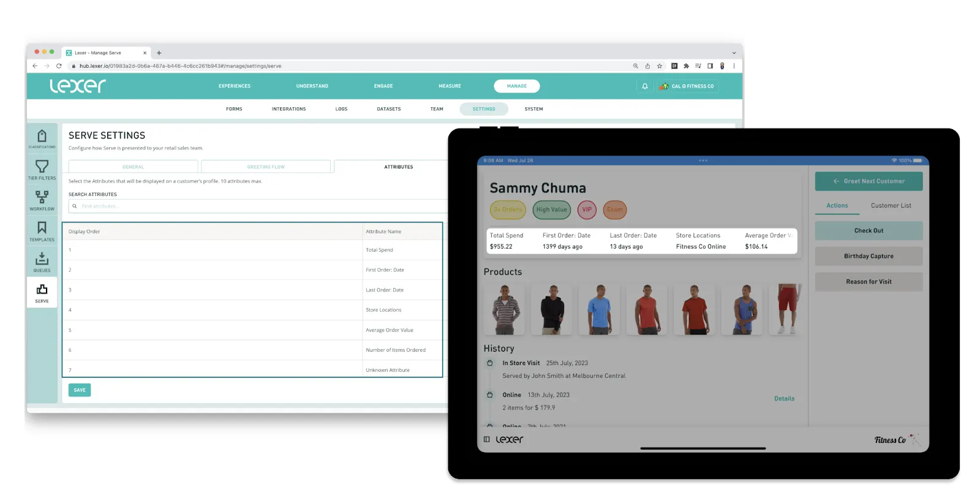The height and width of the screenshot is (498, 980).
Task: Select the Unknown Attribute row
Action: tap(252, 369)
